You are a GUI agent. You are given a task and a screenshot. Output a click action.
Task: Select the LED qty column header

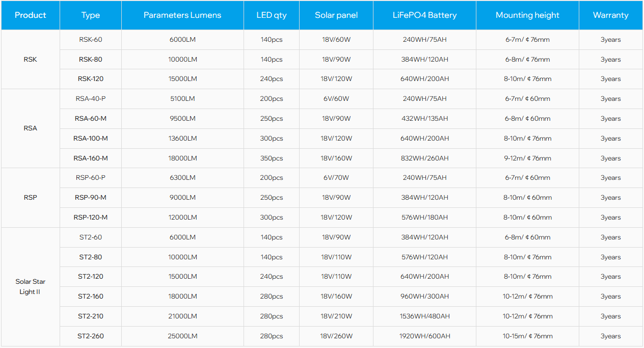coord(272,15)
